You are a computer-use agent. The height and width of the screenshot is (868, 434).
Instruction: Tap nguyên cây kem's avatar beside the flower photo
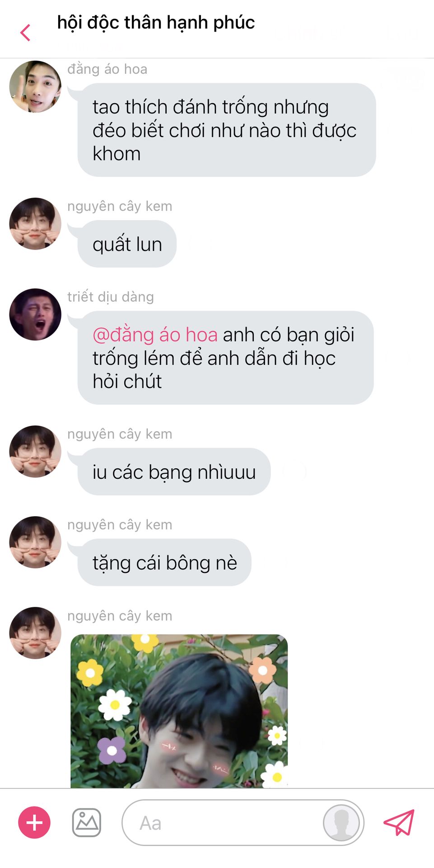pos(35,633)
